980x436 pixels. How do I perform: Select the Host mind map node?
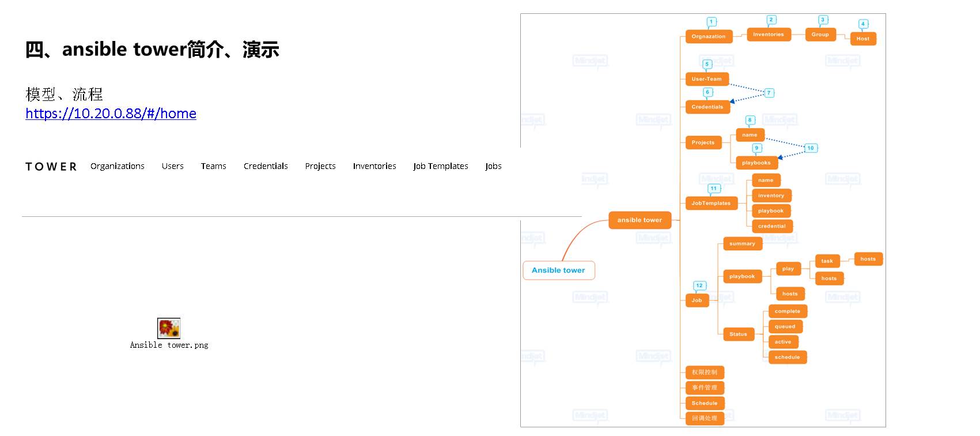click(x=863, y=39)
